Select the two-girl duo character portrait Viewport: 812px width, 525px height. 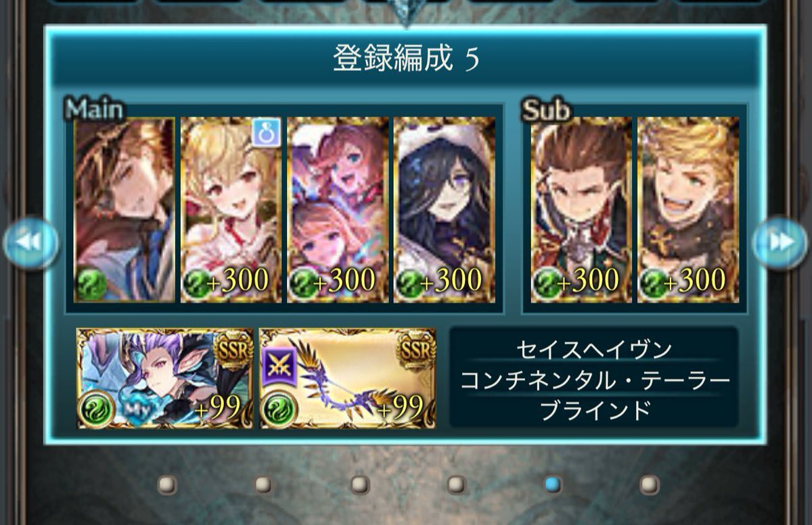(338, 210)
